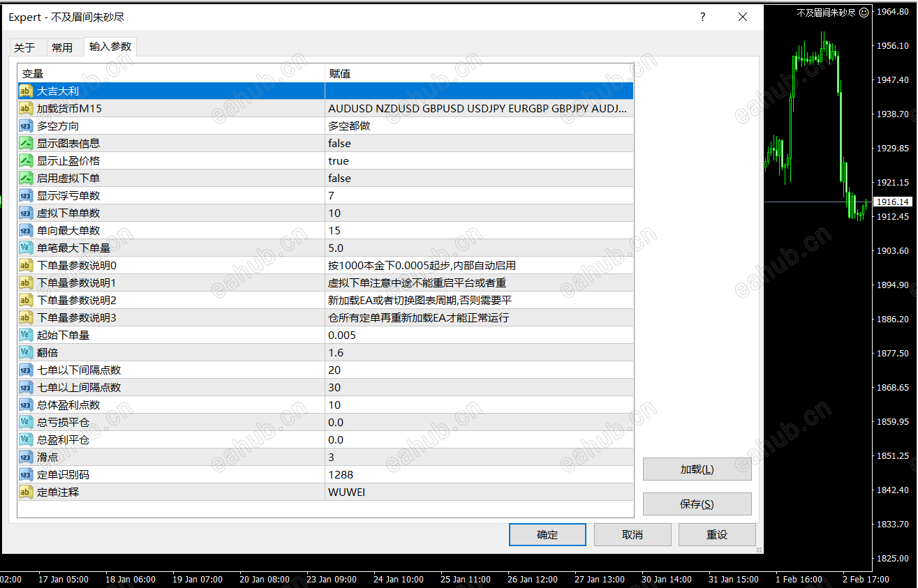
Task: Toggle the 显示图表信息 false value
Action: tap(479, 143)
